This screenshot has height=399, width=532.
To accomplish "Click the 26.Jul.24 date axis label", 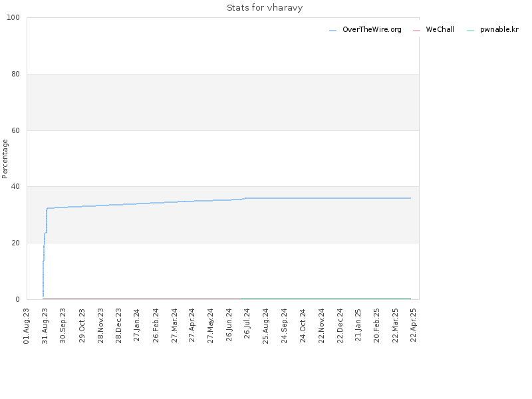I will point(247,323).
